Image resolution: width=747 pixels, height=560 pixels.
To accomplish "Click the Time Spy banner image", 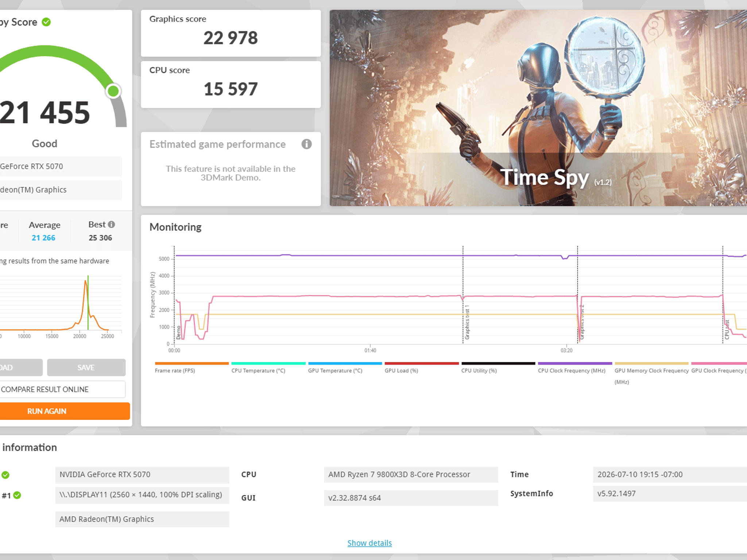I will click(538, 108).
